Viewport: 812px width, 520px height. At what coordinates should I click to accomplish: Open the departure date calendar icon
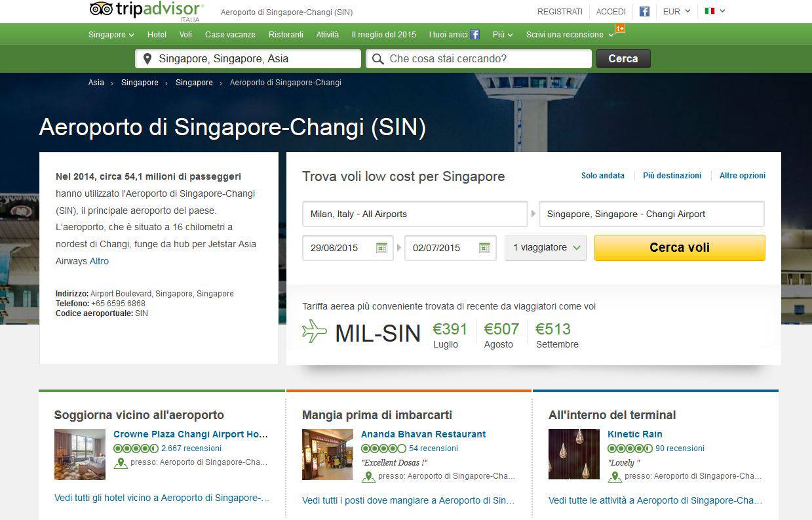(x=381, y=248)
